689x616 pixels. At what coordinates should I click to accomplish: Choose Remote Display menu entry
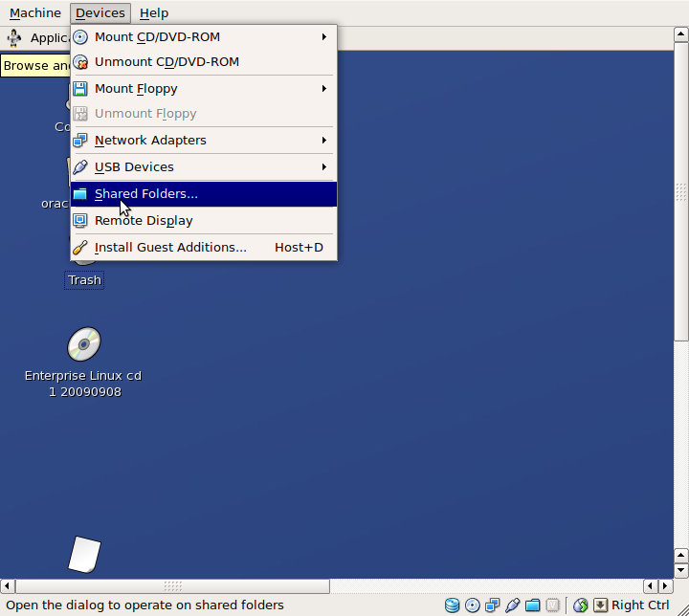pyautogui.click(x=204, y=221)
